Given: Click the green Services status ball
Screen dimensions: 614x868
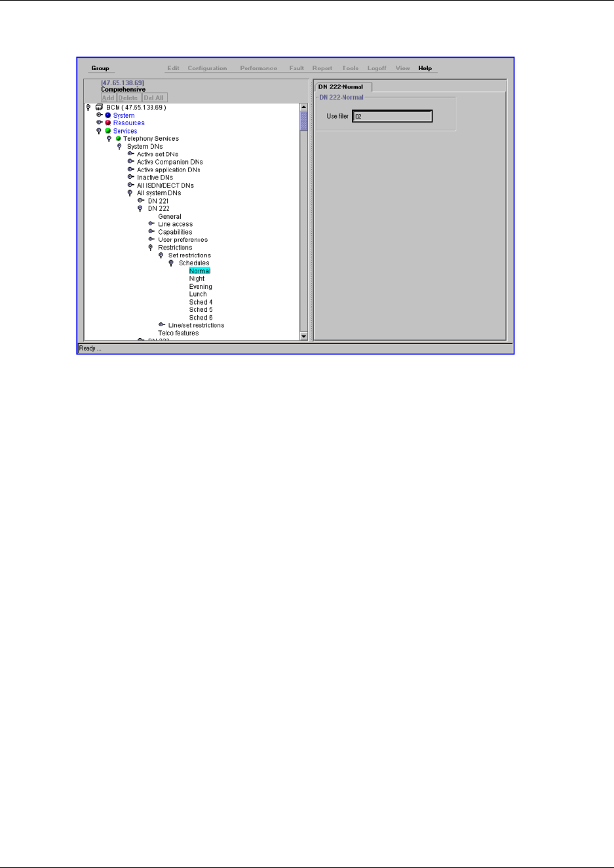Looking at the screenshot, I should 108,131.
